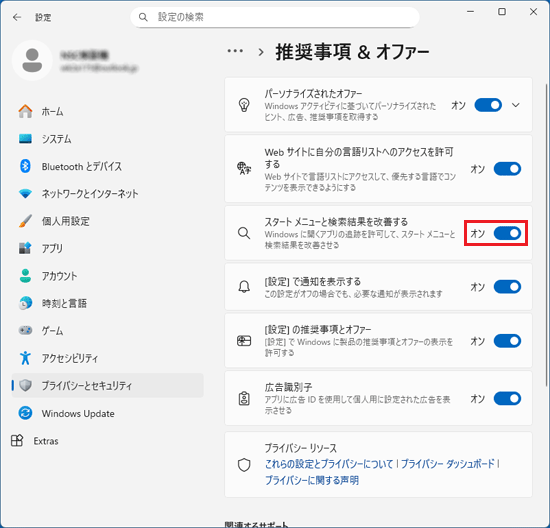Open ホーム in the sidebar
The height and width of the screenshot is (528, 550).
point(107,111)
